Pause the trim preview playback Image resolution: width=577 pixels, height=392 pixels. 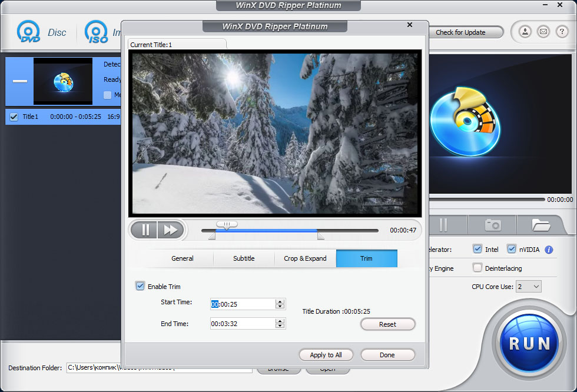[x=145, y=230]
